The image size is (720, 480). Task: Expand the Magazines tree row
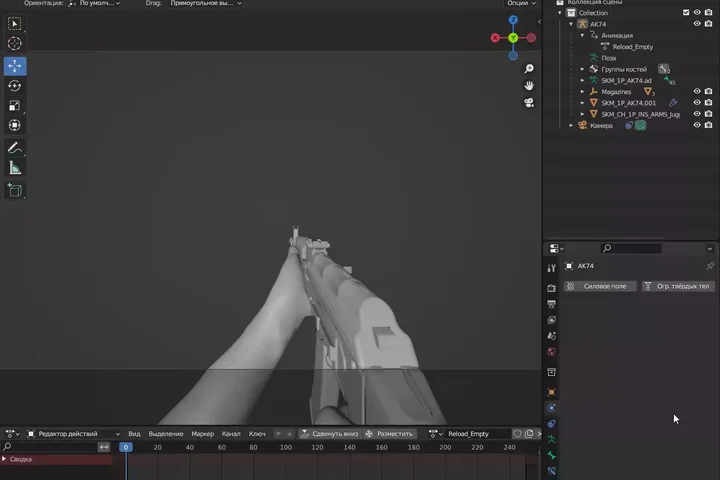pos(582,91)
